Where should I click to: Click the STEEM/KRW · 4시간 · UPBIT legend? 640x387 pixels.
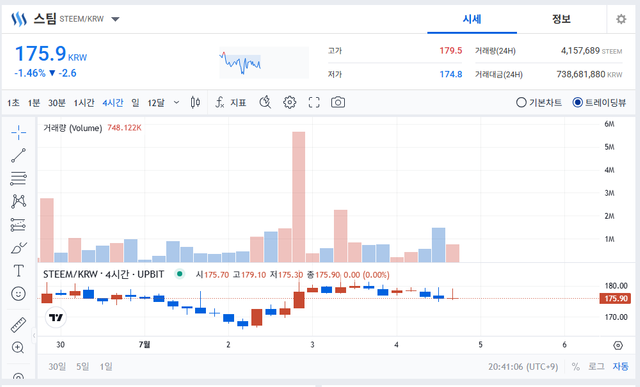coord(104,274)
